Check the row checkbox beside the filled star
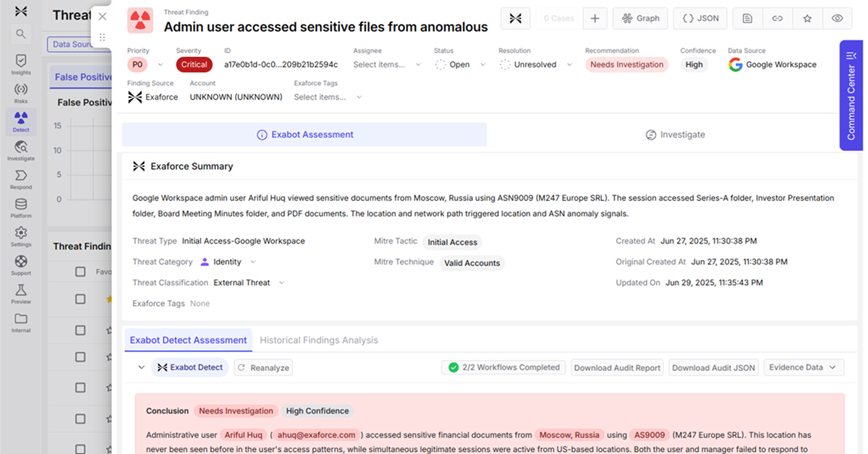This screenshot has width=868, height=454. tap(80, 299)
